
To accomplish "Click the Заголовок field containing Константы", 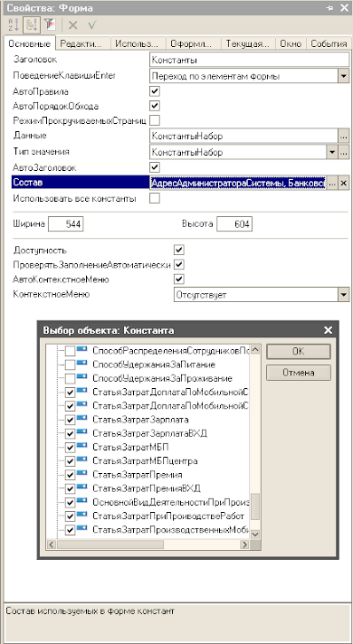I will 250,60.
